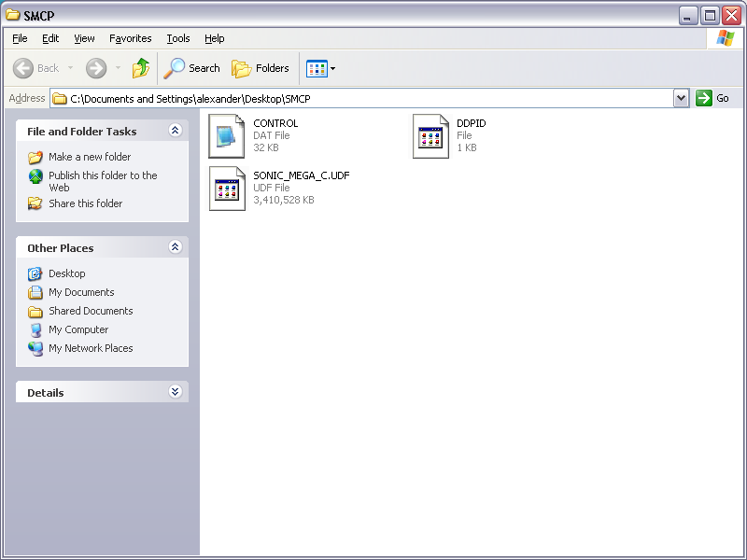Expand the Details panel

175,392
